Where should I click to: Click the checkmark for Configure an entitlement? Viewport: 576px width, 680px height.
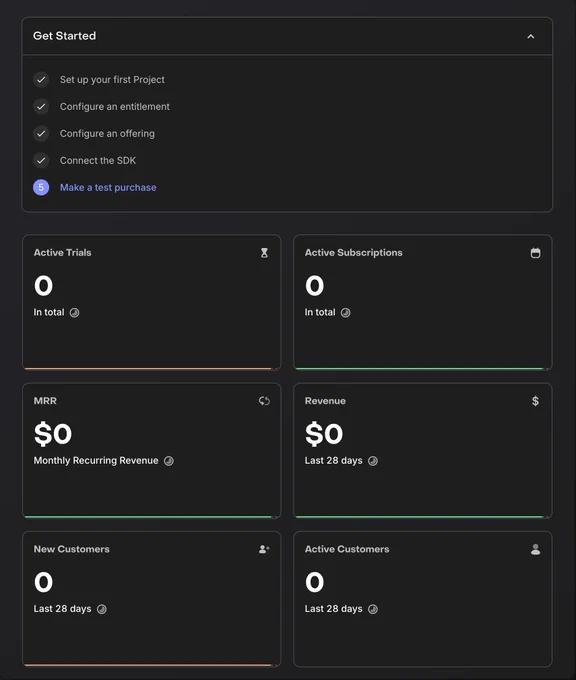pos(41,107)
